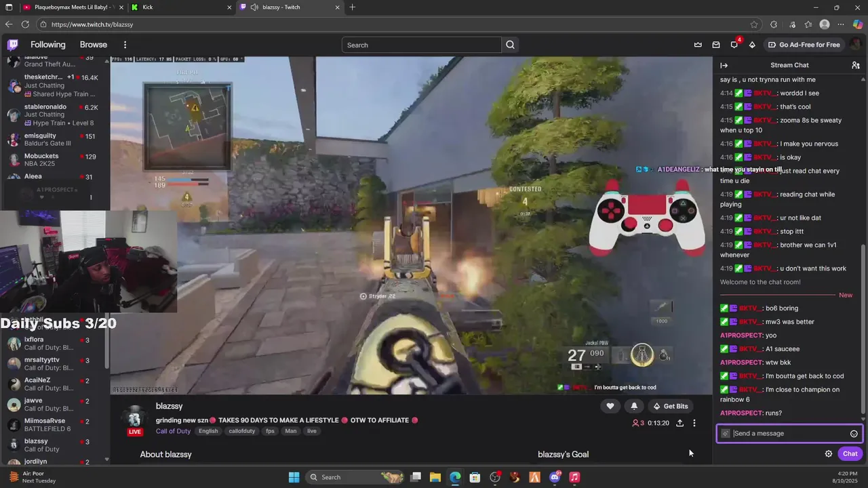Focus the Send a message field
This screenshot has height=488, width=868.
789,434
